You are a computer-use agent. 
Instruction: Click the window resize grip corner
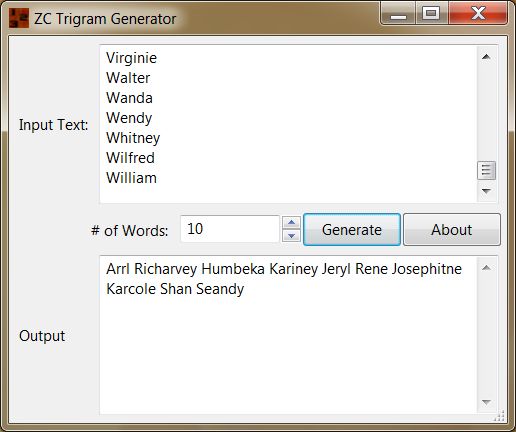pyautogui.click(x=499, y=416)
